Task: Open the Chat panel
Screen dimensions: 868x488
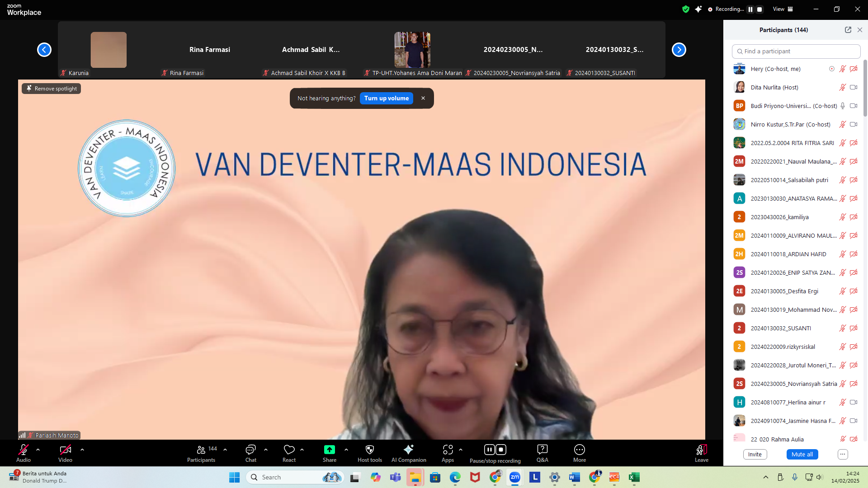Action: pyautogui.click(x=250, y=450)
